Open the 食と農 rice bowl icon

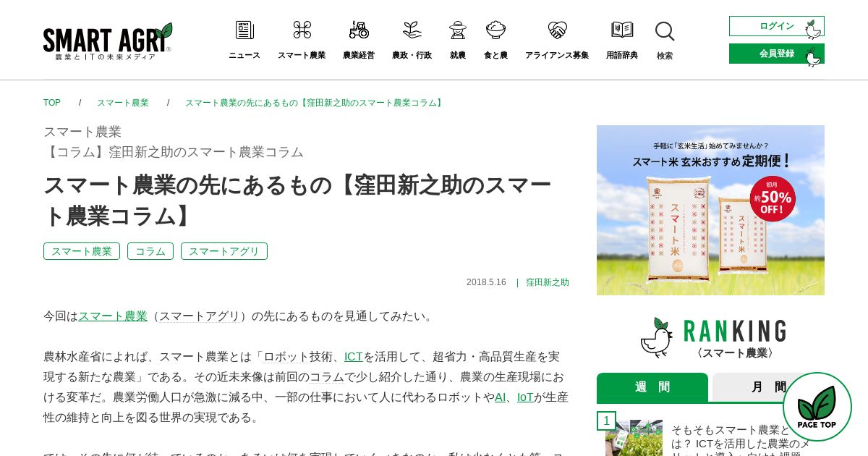495,30
